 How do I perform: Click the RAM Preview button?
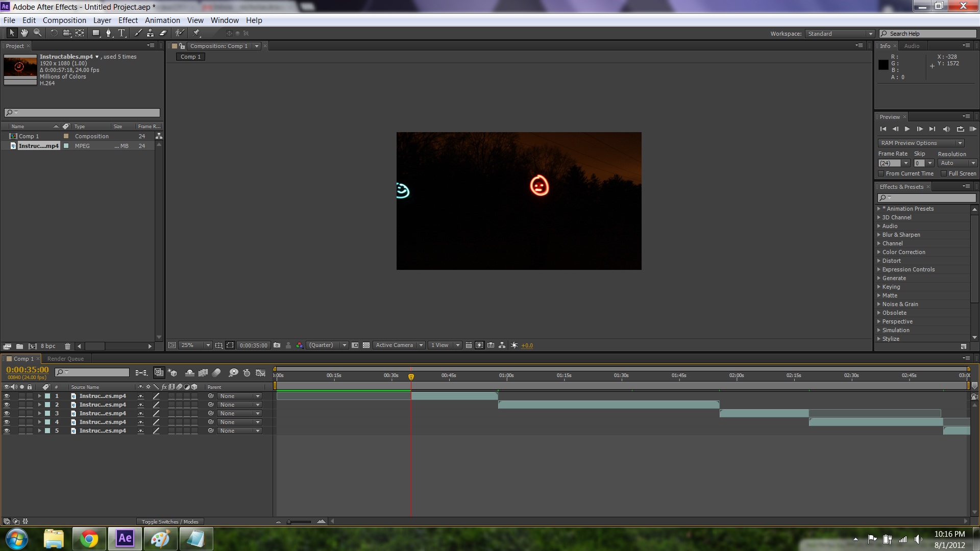point(973,129)
